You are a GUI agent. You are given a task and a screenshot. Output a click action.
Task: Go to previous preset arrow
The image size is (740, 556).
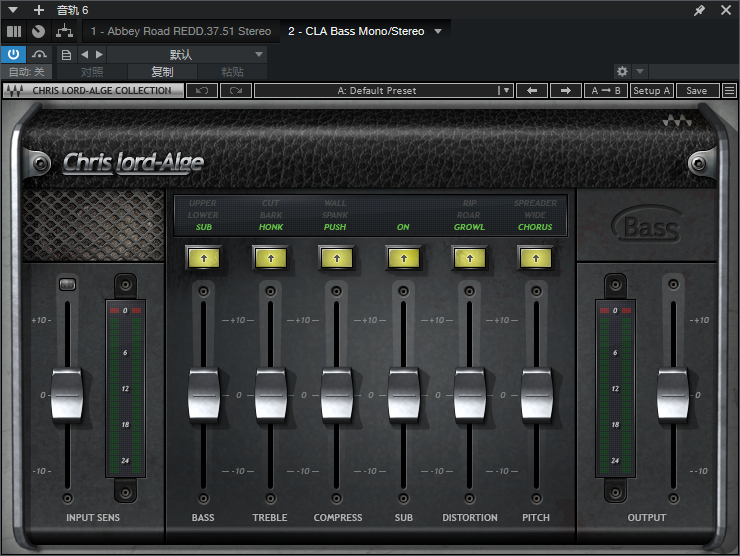(x=84, y=55)
